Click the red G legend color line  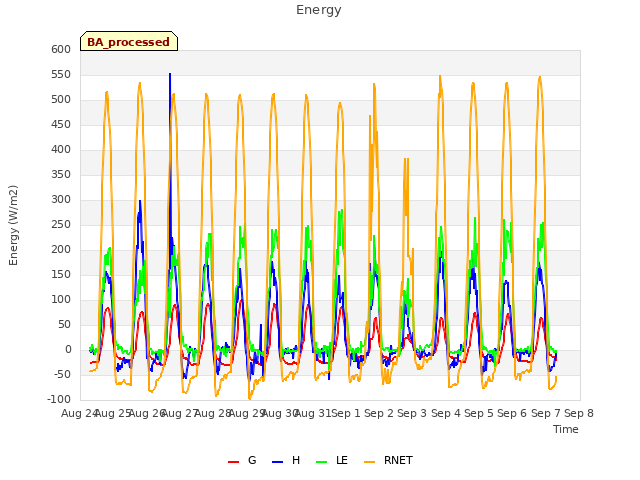233,462
